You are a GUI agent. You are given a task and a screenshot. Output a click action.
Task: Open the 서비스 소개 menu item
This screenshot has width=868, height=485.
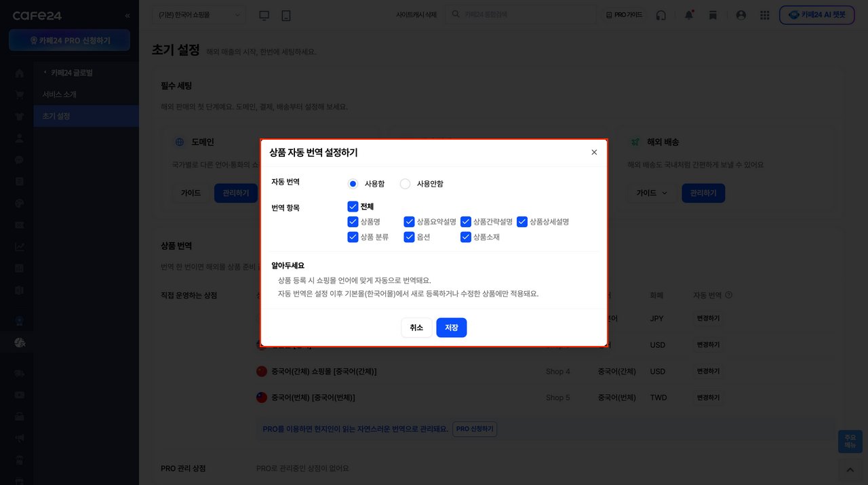click(x=60, y=94)
